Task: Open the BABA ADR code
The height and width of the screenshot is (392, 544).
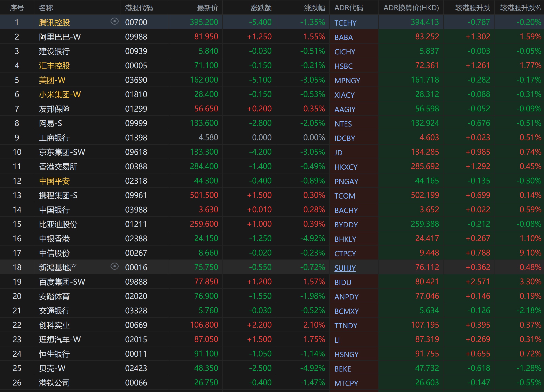Action: coord(344,37)
